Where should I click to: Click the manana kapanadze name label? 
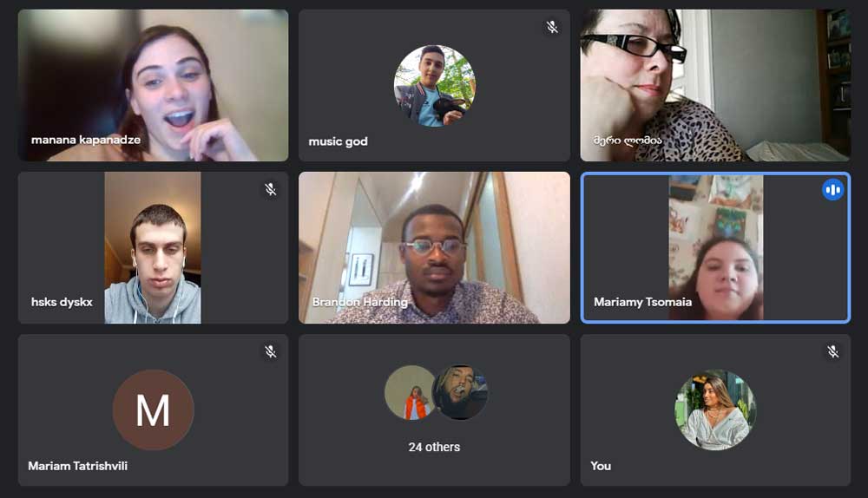[86, 140]
